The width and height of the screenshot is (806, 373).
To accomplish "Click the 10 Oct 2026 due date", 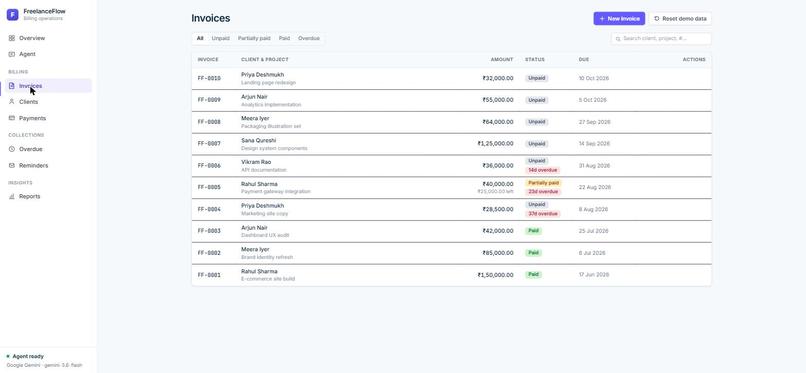I will (x=594, y=79).
